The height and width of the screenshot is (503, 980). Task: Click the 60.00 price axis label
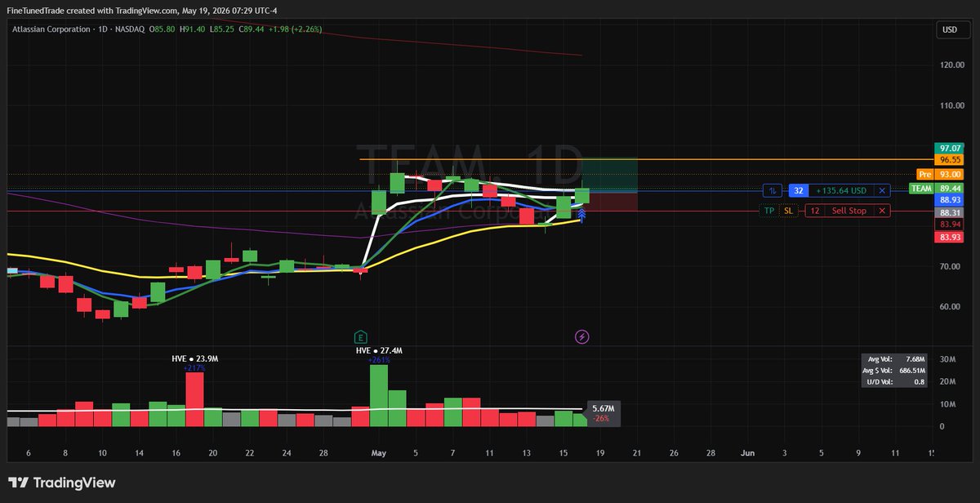click(x=951, y=307)
